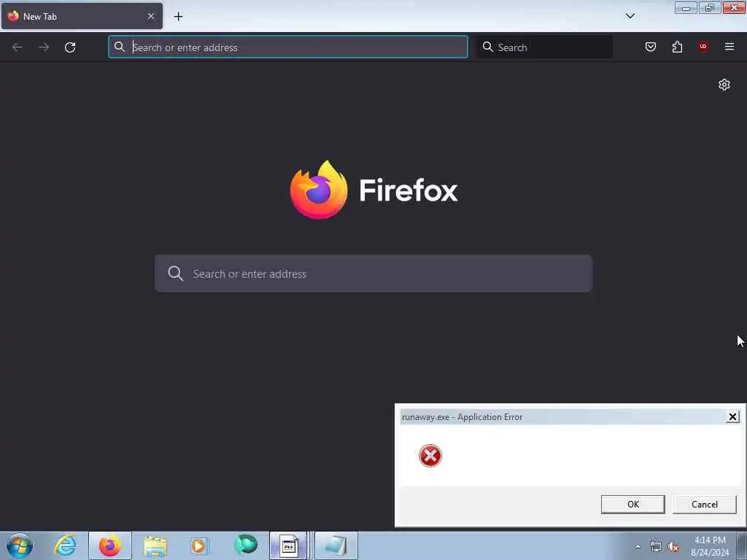Open a new tab with plus button
747x560 pixels.
tap(178, 17)
